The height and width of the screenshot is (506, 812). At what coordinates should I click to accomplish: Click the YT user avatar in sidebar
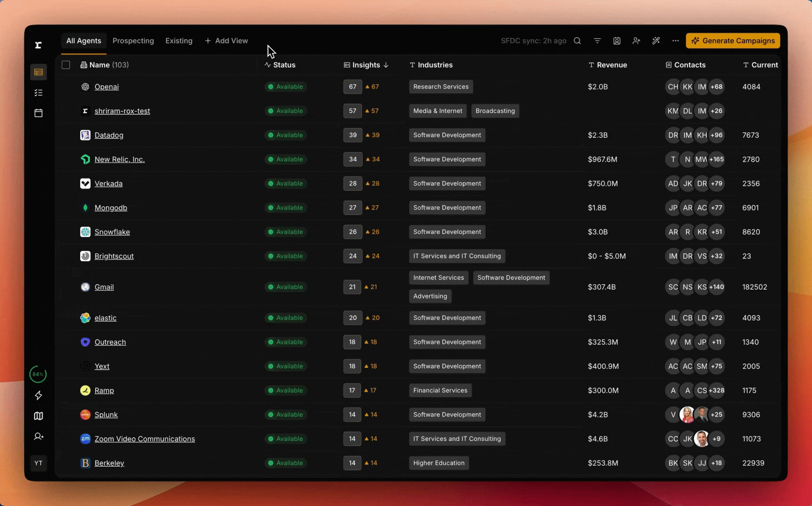point(38,463)
